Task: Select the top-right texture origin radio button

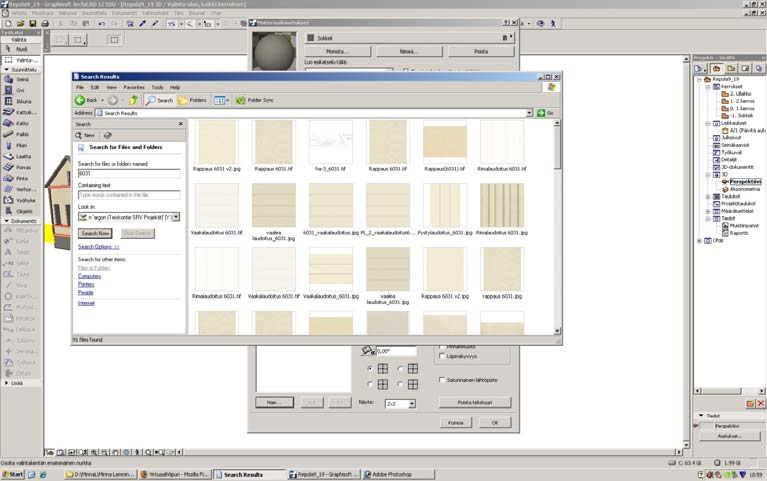Action: point(400,368)
